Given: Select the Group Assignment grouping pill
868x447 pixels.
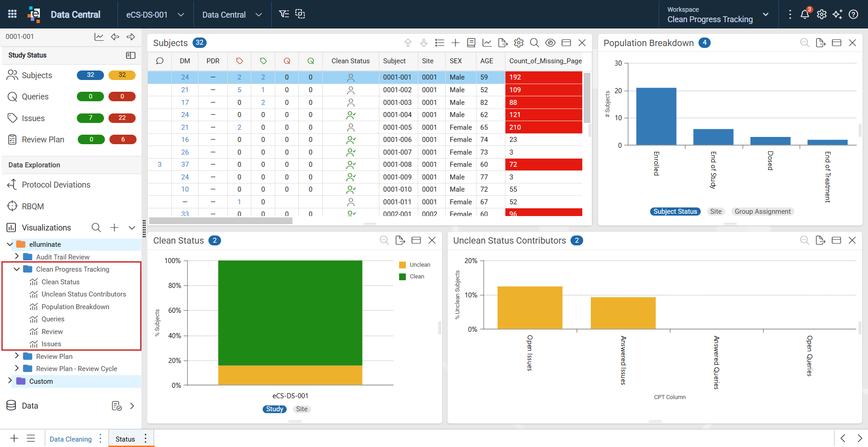Looking at the screenshot, I should [762, 212].
